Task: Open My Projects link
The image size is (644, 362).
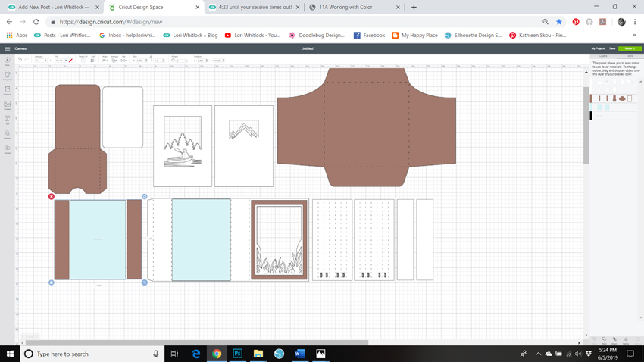Action: (x=598, y=48)
